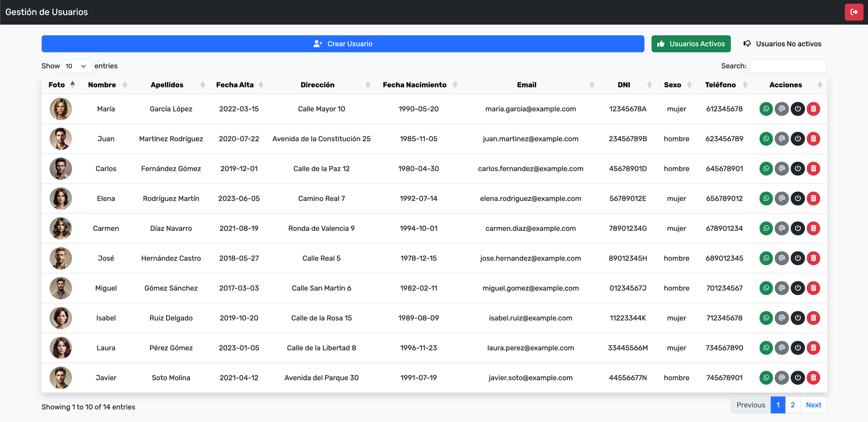The width and height of the screenshot is (868, 422).
Task: Click María's profile photo
Action: (61, 109)
